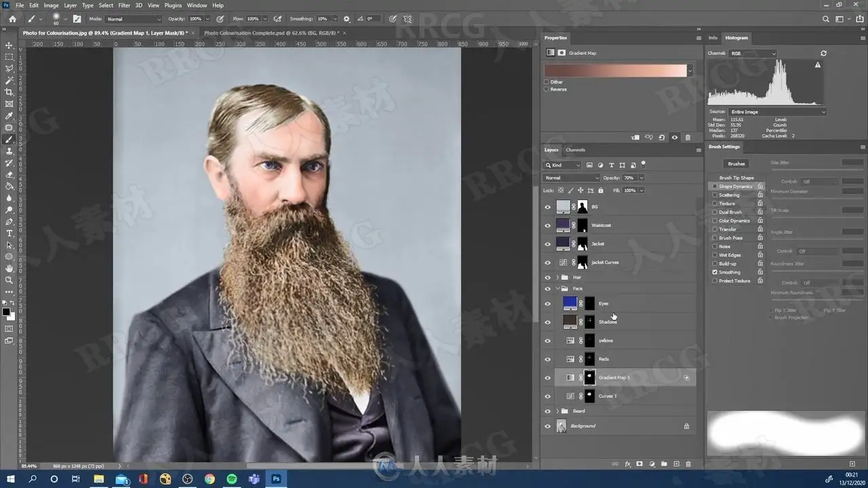868x488 pixels.
Task: Click the Gradient Map 1 layer mask thumbnail
Action: tap(589, 378)
